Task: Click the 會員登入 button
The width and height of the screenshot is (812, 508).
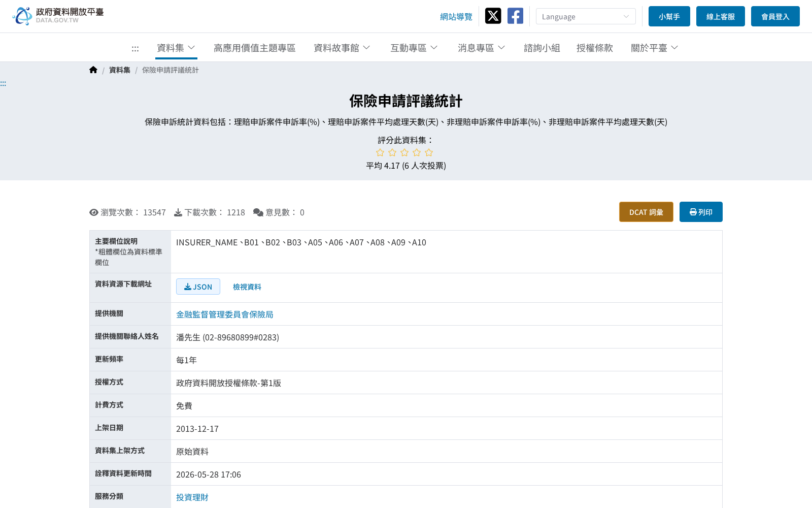Action: coord(775,16)
